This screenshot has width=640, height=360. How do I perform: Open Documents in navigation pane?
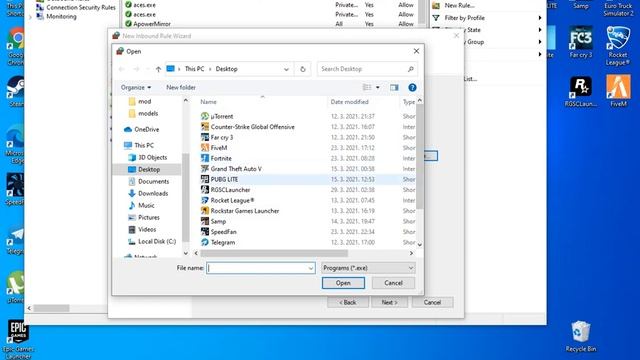[149, 182]
